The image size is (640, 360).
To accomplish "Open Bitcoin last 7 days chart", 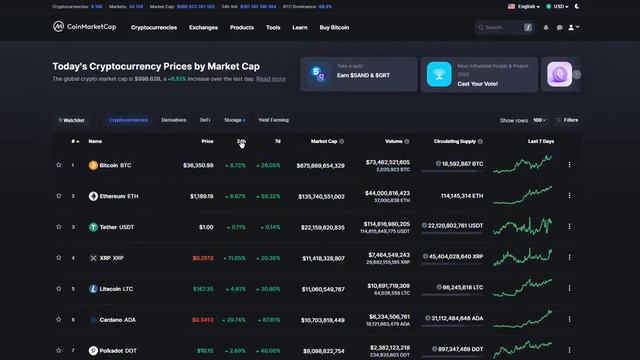I will 523,164.
